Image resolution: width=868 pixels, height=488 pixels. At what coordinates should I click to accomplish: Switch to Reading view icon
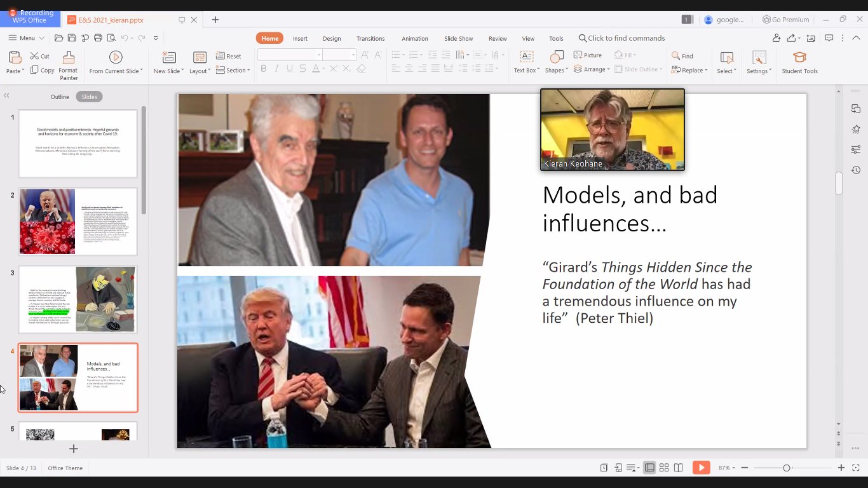coord(678,468)
